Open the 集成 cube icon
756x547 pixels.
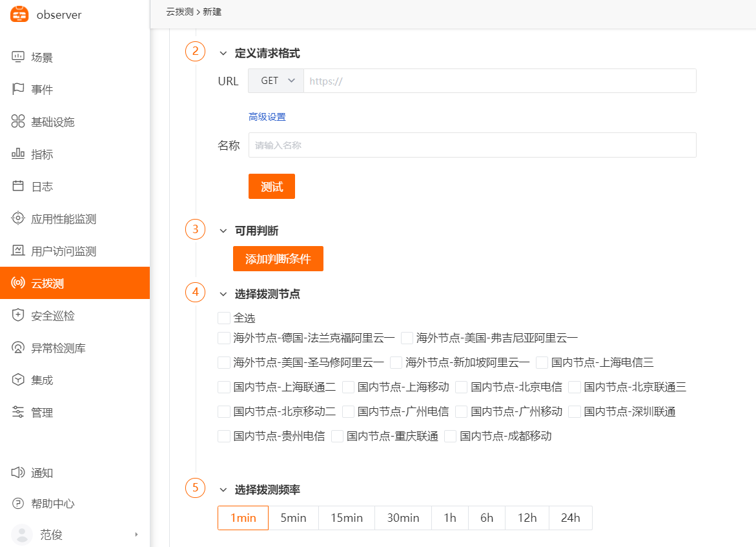[18, 380]
